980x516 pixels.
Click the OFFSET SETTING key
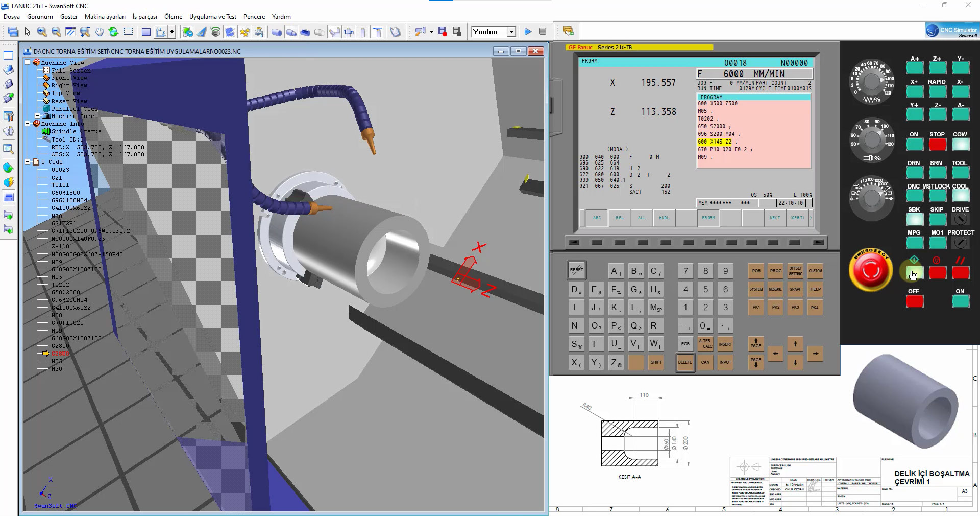(x=795, y=271)
